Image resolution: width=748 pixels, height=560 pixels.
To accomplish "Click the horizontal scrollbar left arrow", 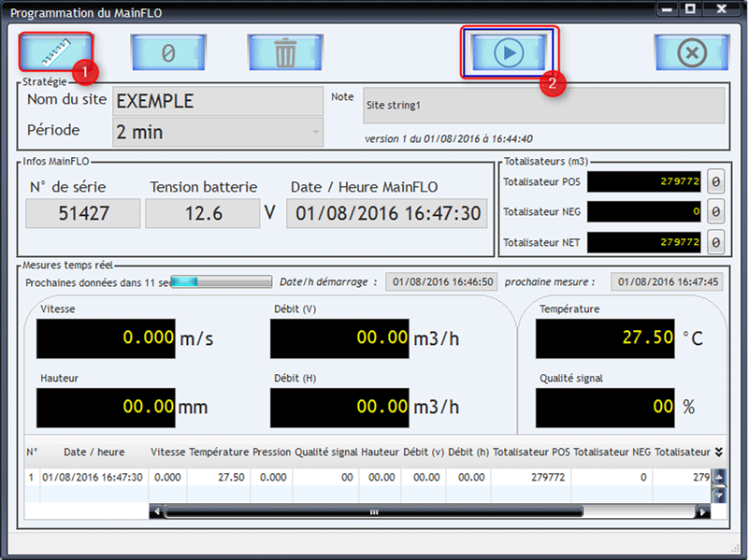I will point(156,511).
